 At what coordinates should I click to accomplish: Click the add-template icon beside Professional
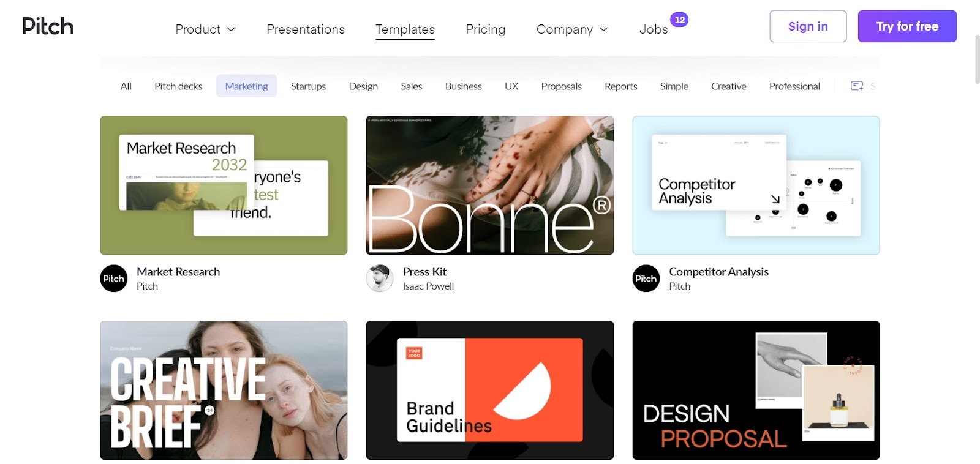tap(857, 86)
